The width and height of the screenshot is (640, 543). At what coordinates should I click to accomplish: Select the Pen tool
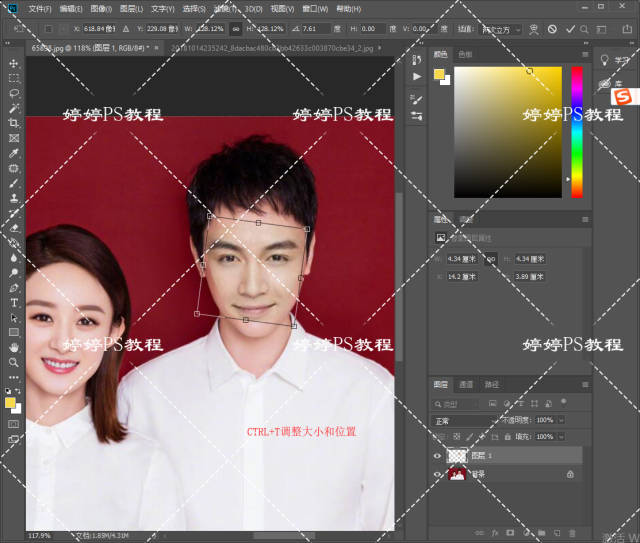[14, 287]
